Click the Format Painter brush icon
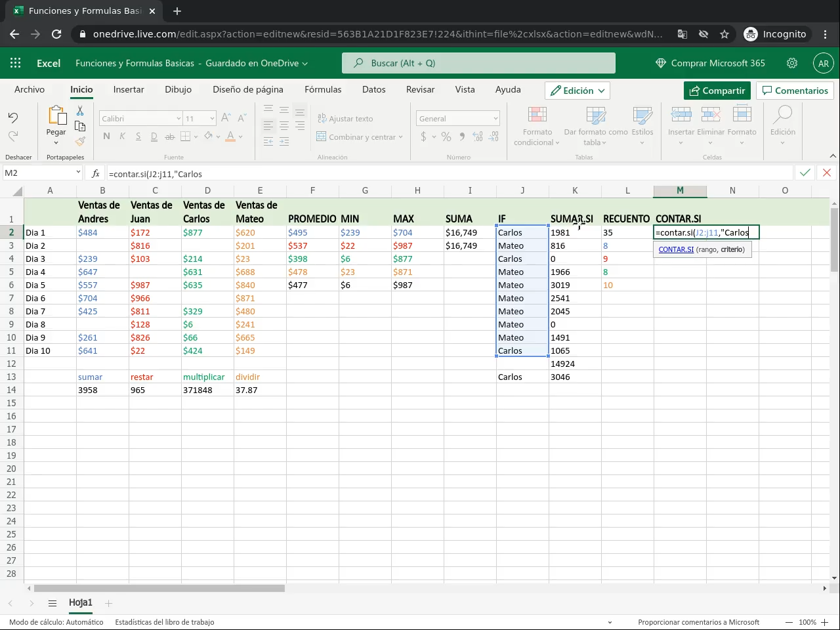 [x=80, y=141]
